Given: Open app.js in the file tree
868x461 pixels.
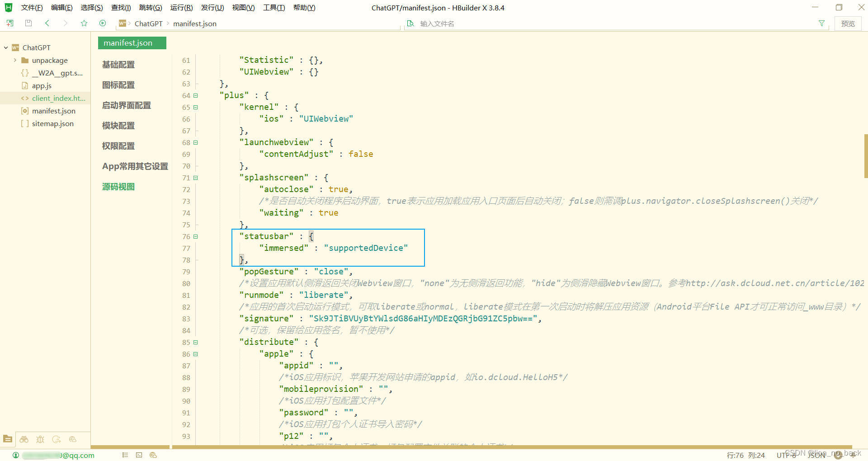Looking at the screenshot, I should tap(42, 85).
